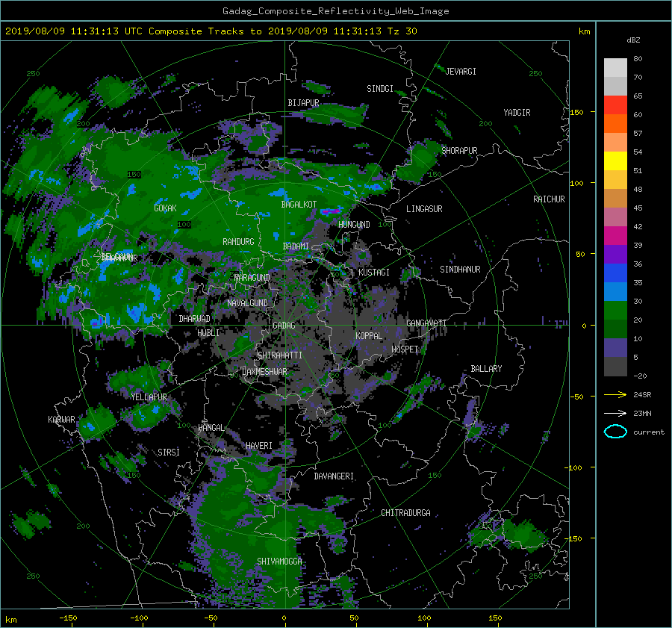The width and height of the screenshot is (672, 628).
Task: Click the RAICHUR city label
Action: [x=549, y=199]
